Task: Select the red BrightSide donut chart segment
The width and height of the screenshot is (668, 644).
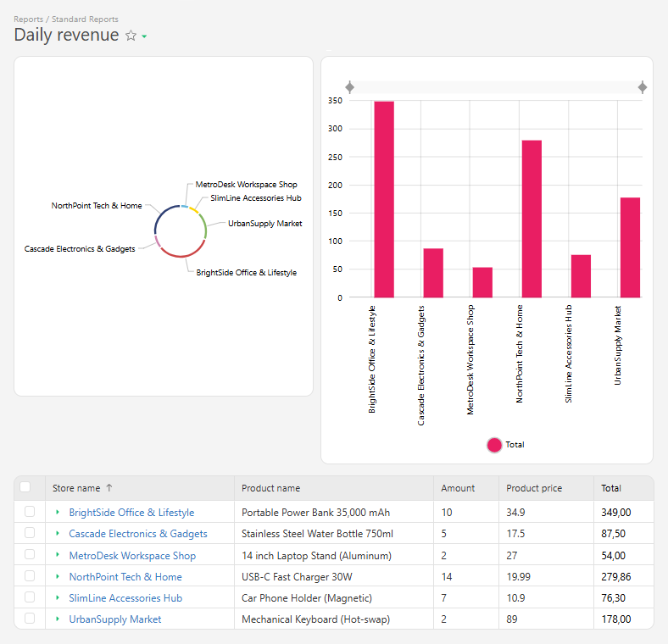Action: tap(181, 254)
